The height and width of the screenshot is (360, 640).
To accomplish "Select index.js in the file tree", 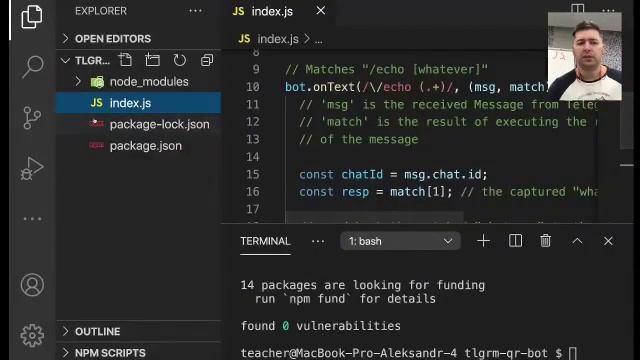I will [x=138, y=103].
